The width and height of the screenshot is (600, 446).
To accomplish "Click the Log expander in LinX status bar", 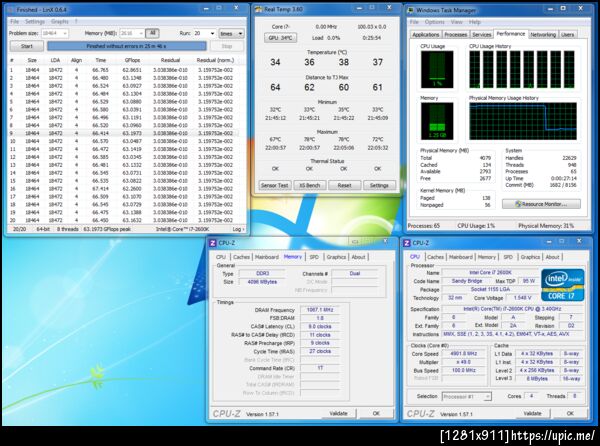I will (238, 229).
